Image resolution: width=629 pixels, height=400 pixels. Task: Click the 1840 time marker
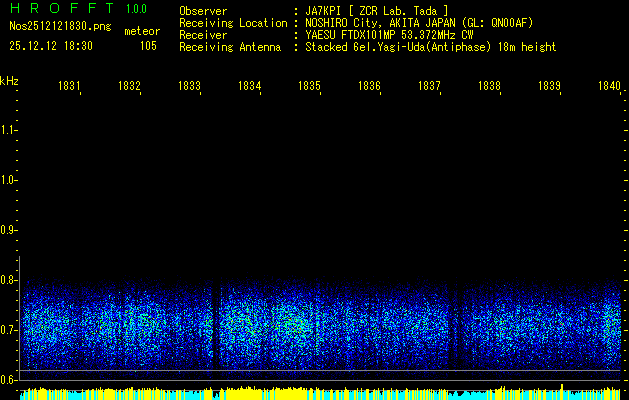(x=609, y=87)
